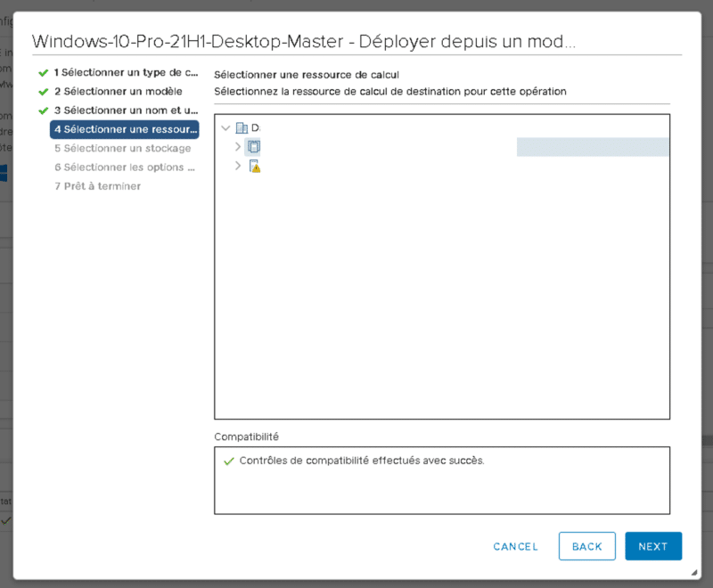The width and height of the screenshot is (713, 588).
Task: Click the green checkmark beside step 2
Action: coord(43,92)
